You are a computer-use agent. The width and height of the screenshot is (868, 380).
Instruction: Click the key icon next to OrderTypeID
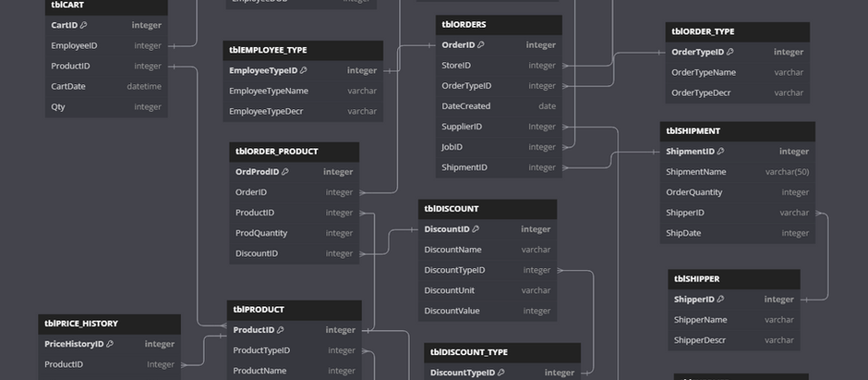click(x=729, y=52)
